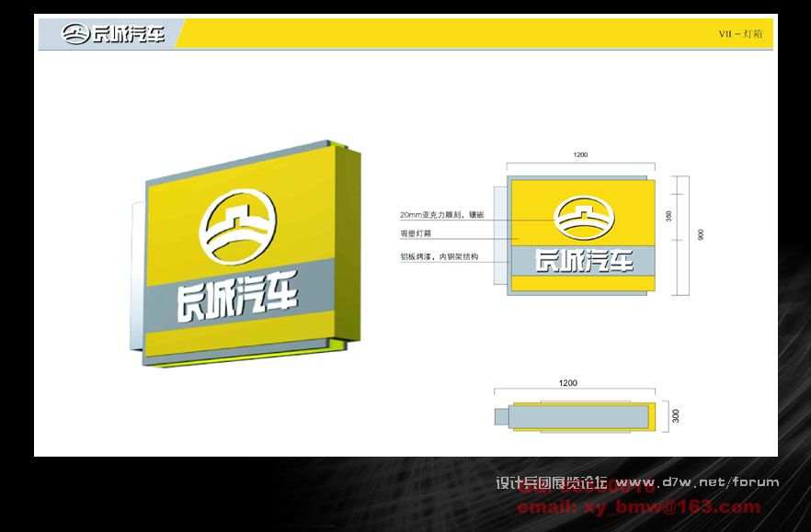Image resolution: width=811 pixels, height=532 pixels.
Task: Click the "1200" dimension above the top-view drawing
Action: click(x=568, y=383)
